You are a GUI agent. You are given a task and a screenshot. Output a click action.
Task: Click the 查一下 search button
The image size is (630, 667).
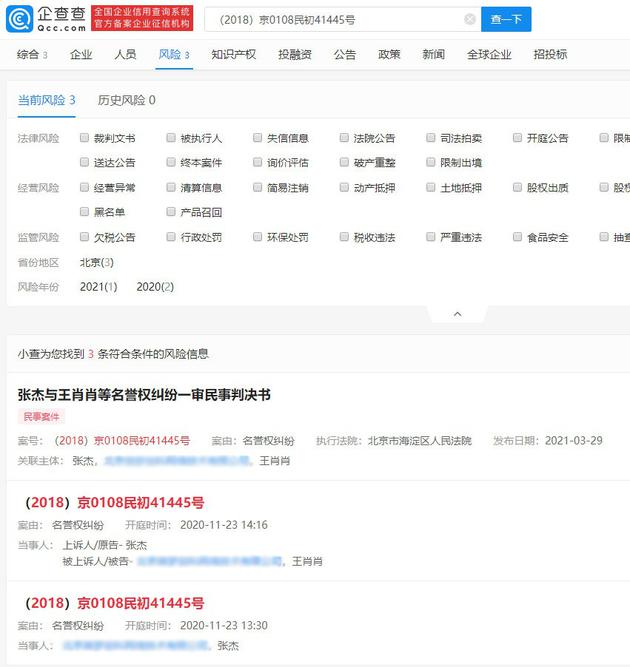[506, 19]
